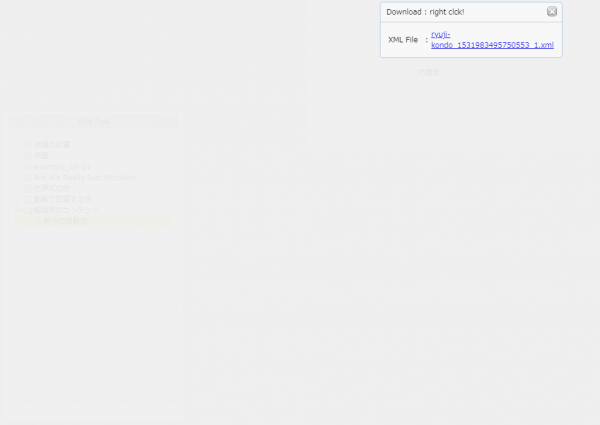Open the ryuji-kondo XML file link
The width and height of the screenshot is (600, 425).
click(491, 40)
